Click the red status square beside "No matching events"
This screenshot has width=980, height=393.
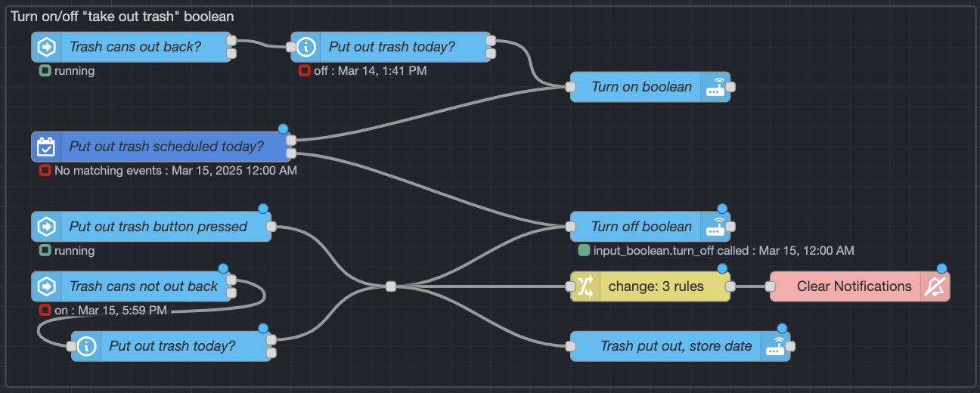pyautogui.click(x=45, y=171)
